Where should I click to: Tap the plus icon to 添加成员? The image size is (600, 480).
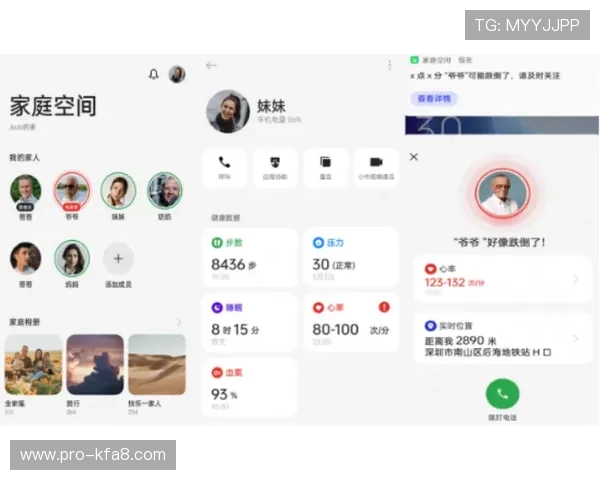(118, 258)
